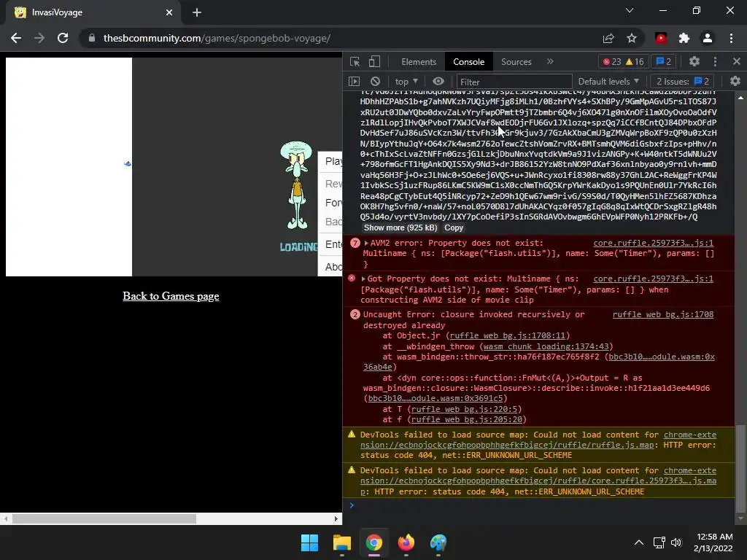Toggle the DevTools device toolbar
This screenshot has height=560, width=747.
point(374,61)
